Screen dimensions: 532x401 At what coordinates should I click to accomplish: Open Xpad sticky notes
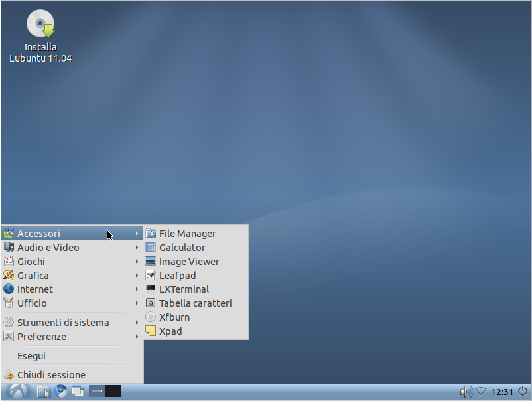pos(196,331)
